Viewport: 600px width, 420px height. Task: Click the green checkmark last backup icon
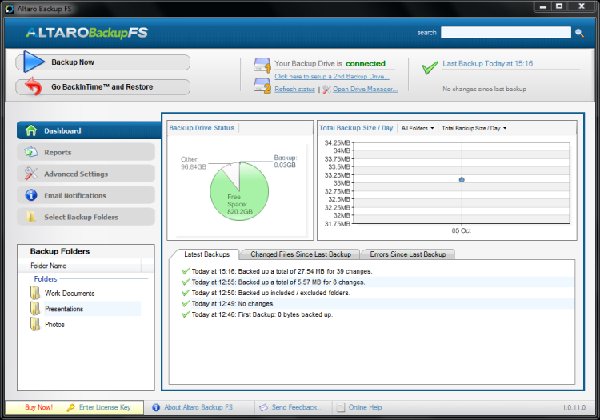430,67
